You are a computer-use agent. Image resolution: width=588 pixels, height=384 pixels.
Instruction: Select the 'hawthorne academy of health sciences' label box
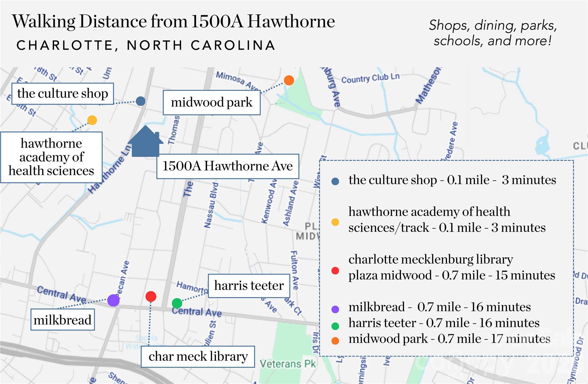coord(51,157)
